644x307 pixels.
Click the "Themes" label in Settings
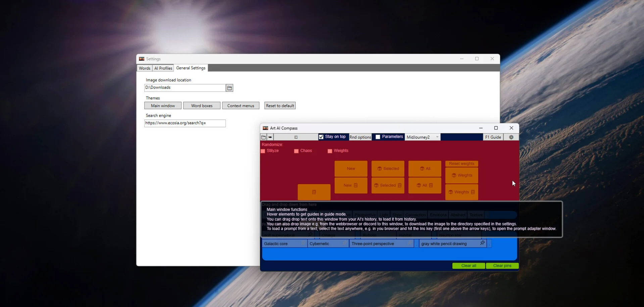[153, 98]
